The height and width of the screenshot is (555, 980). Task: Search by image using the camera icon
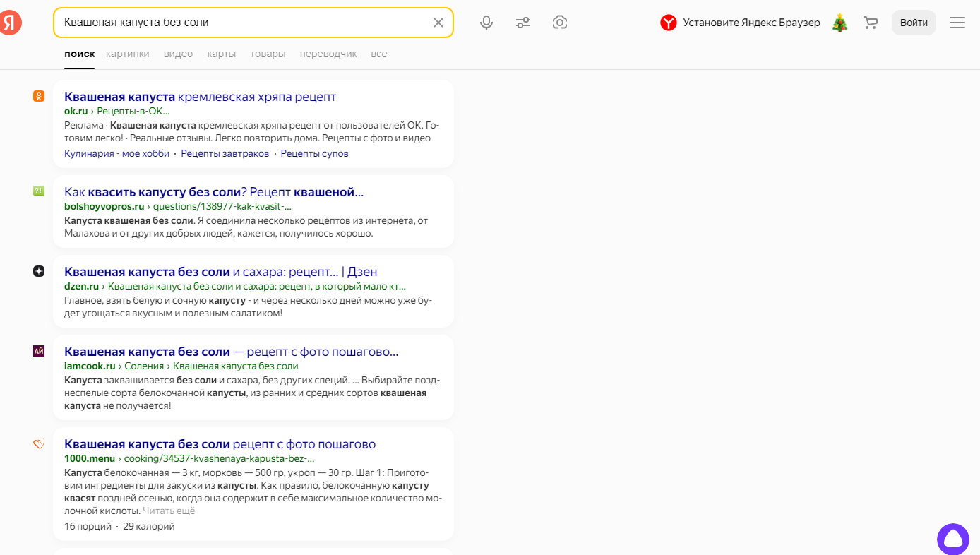560,23
